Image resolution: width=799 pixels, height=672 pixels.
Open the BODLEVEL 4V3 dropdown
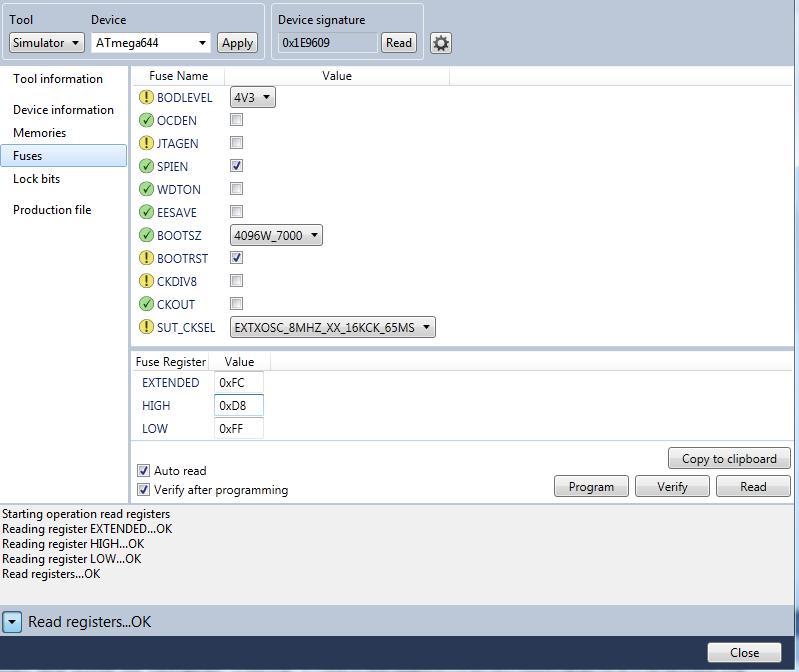[x=253, y=98]
